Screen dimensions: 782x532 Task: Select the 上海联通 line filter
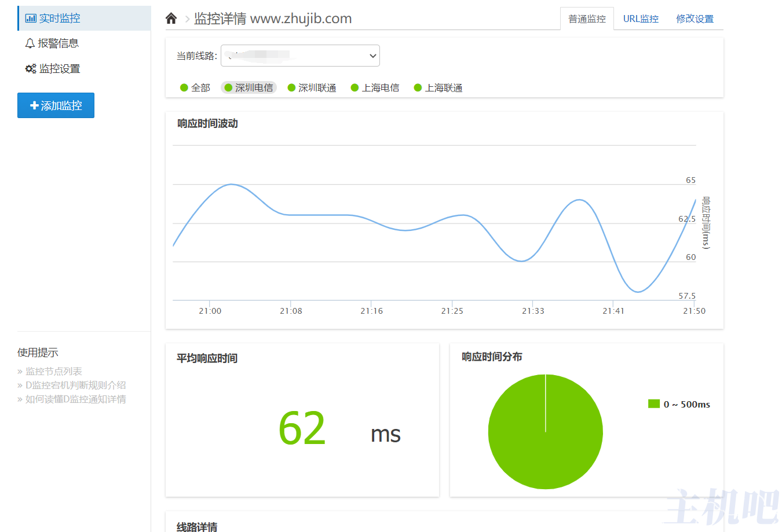(x=438, y=88)
